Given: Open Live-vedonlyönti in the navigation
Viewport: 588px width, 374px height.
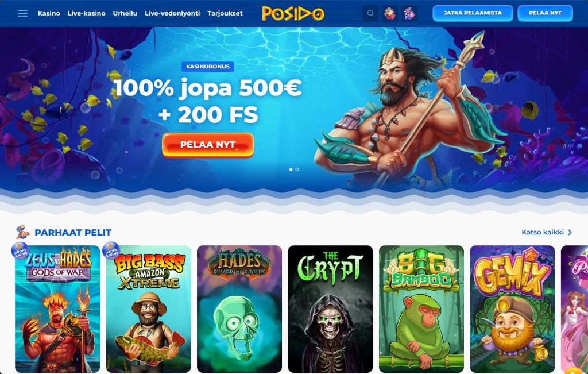Looking at the screenshot, I should [x=172, y=13].
